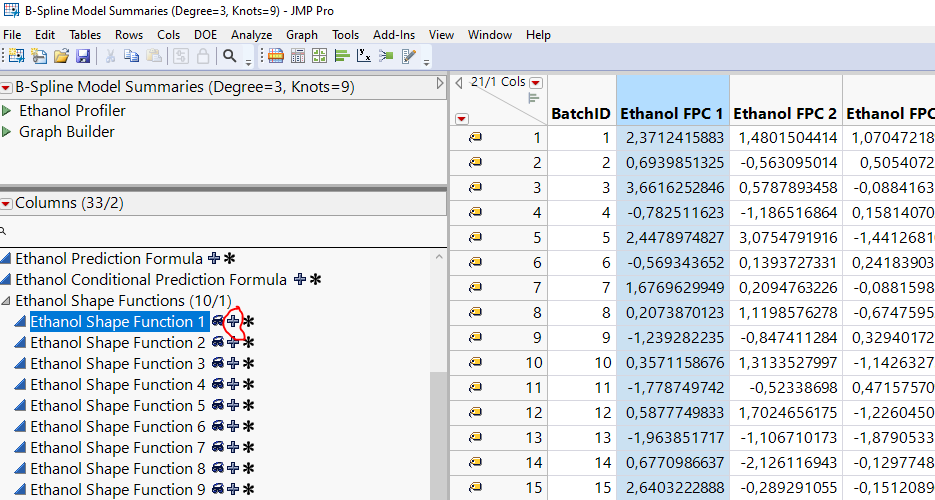Open the Add-Ins menu
This screenshot has height=500, width=935.
394,35
